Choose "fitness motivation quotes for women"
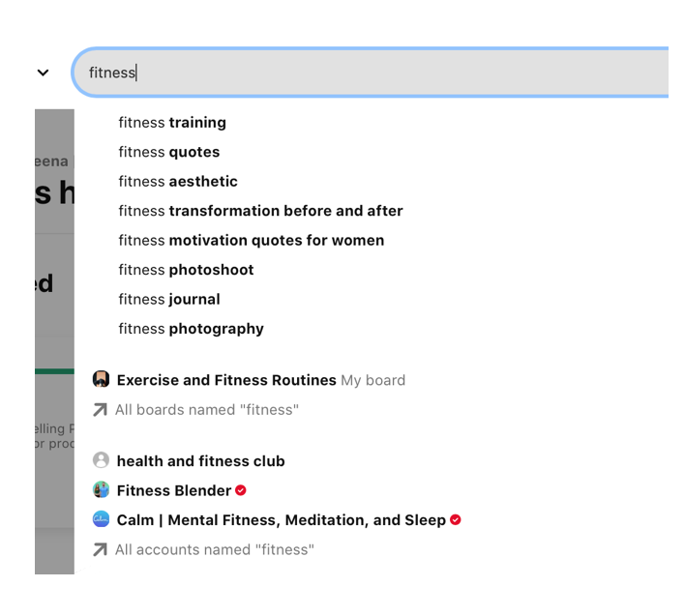 tap(252, 241)
